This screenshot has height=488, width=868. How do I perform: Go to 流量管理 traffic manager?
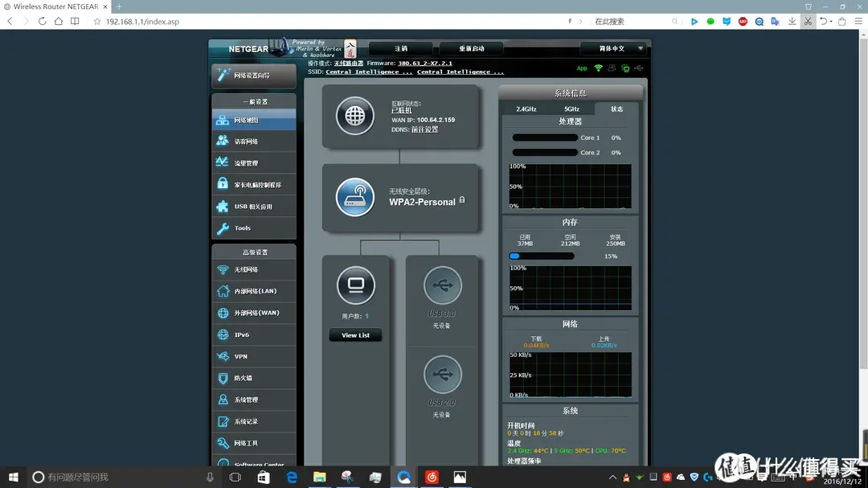pos(253,163)
